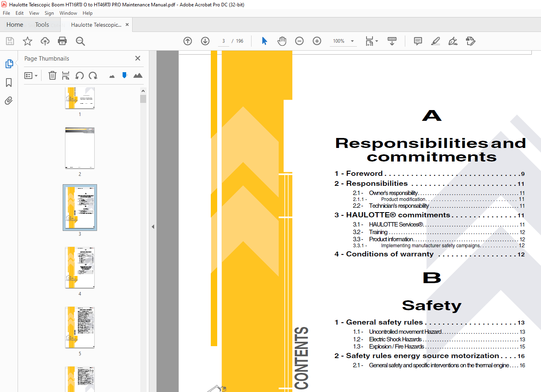
Task: Switch to the Tools tab
Action: click(x=42, y=25)
